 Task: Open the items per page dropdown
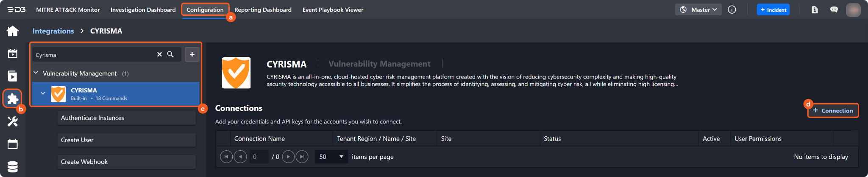(331, 157)
